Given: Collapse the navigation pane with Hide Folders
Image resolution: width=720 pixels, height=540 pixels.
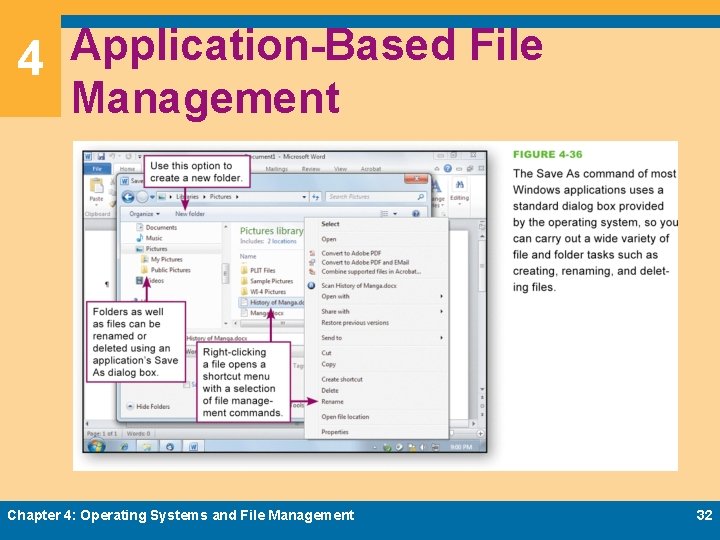Looking at the screenshot, I should [148, 406].
